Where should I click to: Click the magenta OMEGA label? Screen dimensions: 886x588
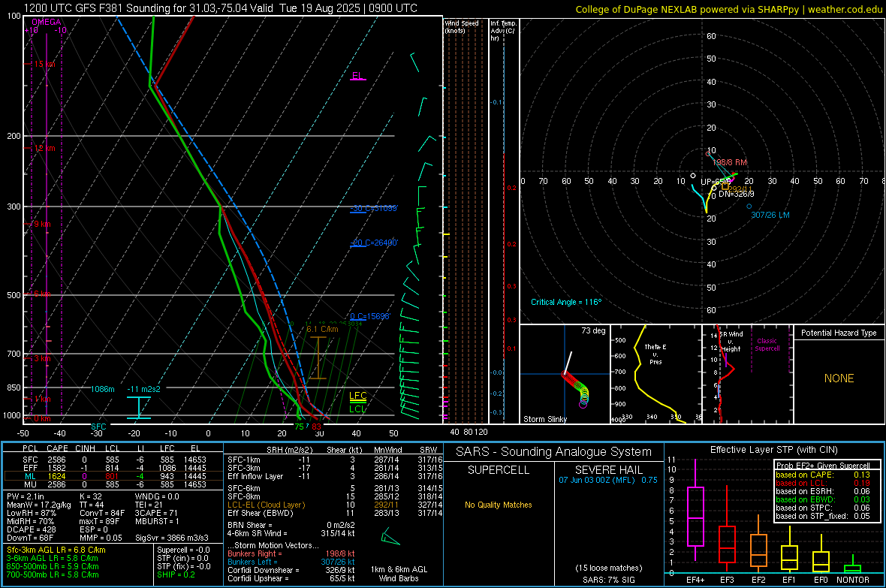click(47, 22)
